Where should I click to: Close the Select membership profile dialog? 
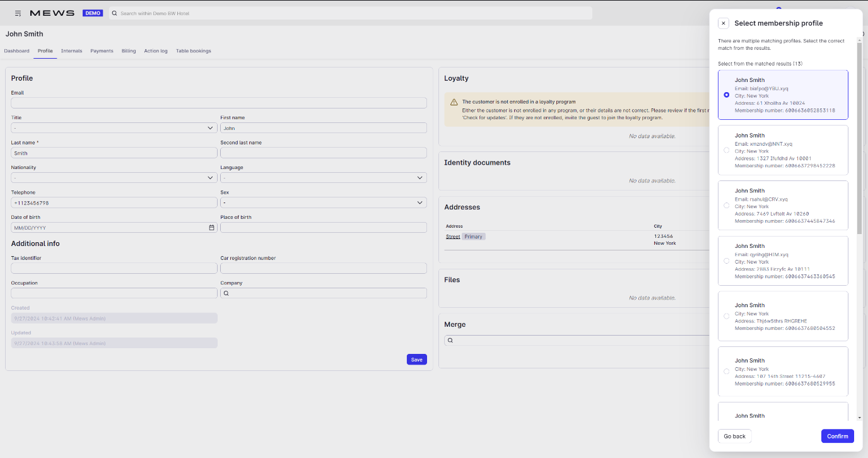[x=723, y=23]
